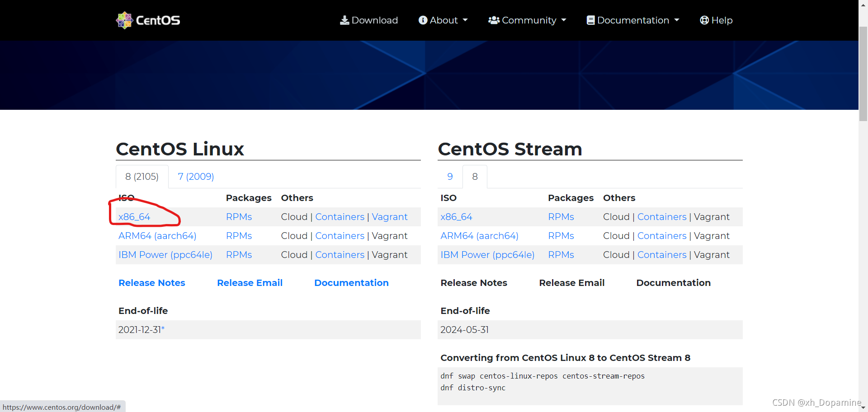Open RPMs for CentOS Linux ARM64

pos(239,236)
